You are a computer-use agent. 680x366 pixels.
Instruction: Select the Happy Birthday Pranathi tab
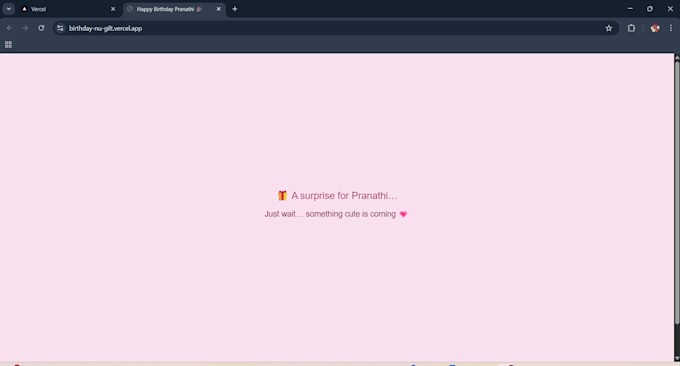(174, 9)
